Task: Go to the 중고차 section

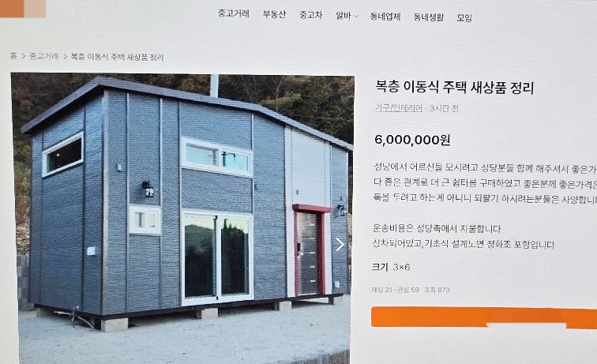Action: click(310, 15)
